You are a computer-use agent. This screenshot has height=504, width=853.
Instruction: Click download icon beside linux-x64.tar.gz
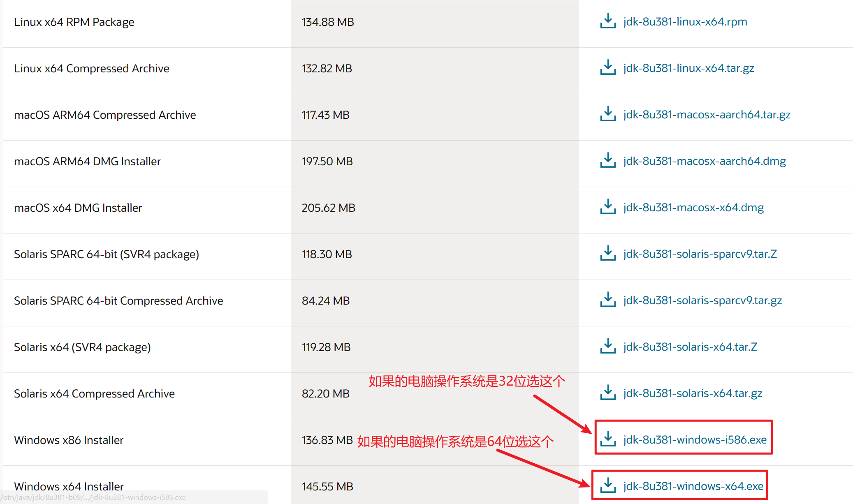(607, 67)
